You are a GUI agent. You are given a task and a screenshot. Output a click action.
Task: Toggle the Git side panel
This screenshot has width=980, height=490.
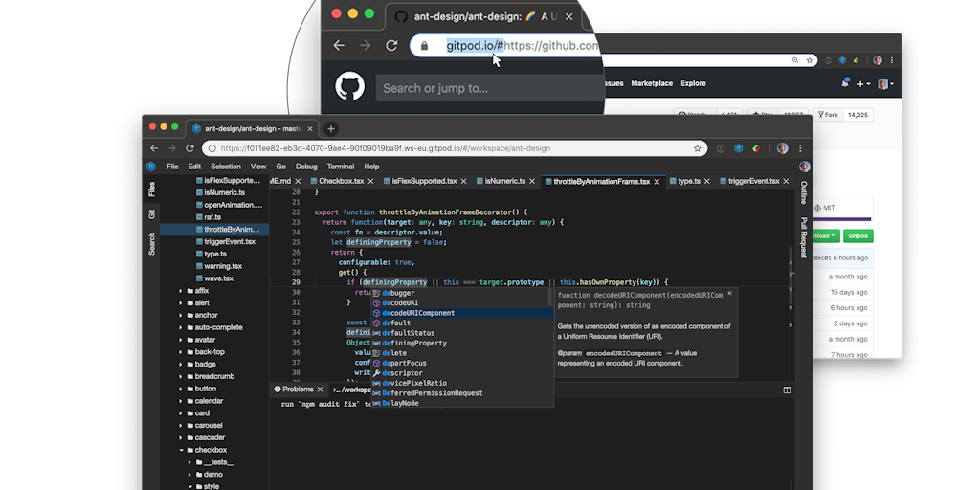click(151, 213)
